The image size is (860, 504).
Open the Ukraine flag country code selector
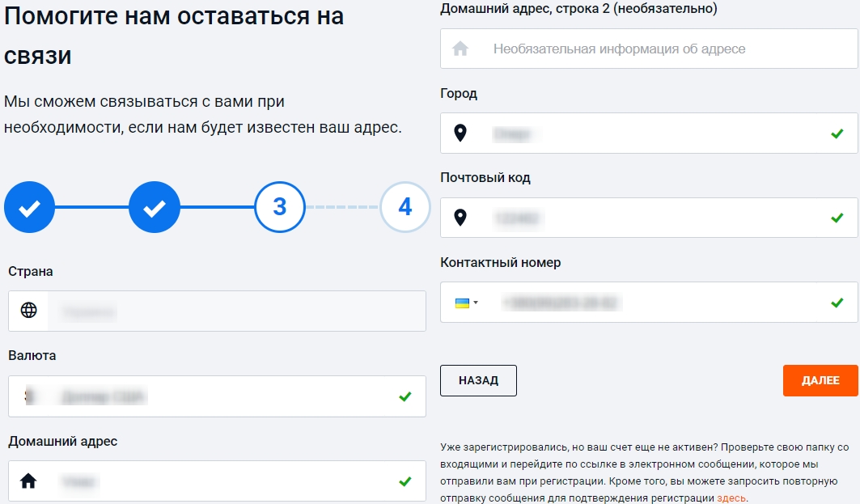[466, 303]
